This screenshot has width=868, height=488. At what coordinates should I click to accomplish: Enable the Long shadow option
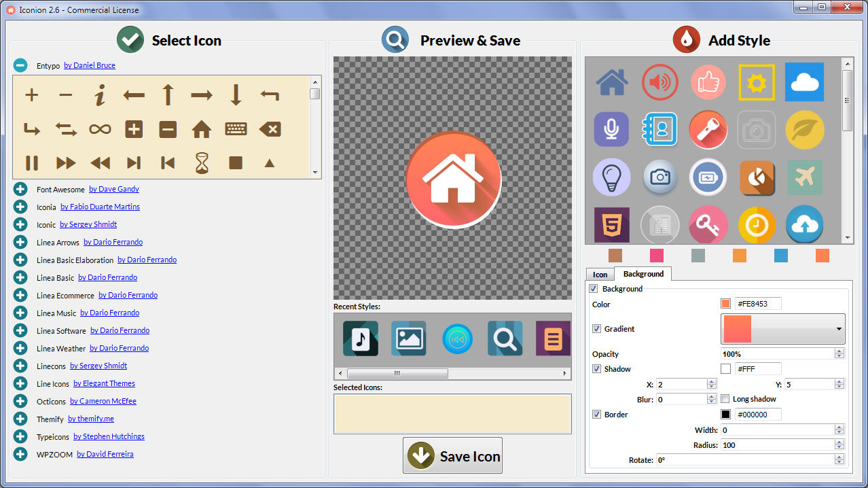tap(725, 399)
